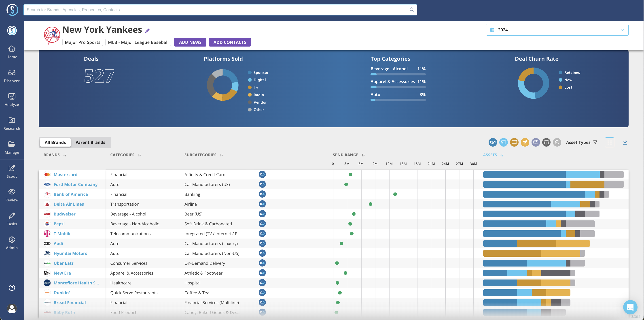Open the Home section in sidebar

point(12,52)
